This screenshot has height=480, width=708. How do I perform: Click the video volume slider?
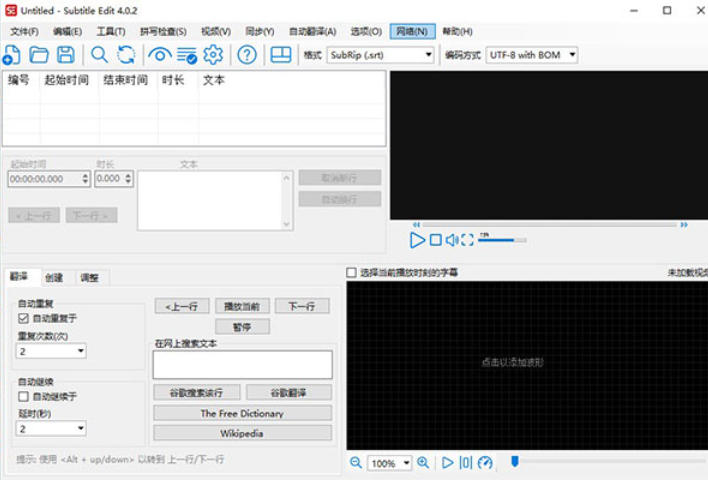[x=502, y=240]
